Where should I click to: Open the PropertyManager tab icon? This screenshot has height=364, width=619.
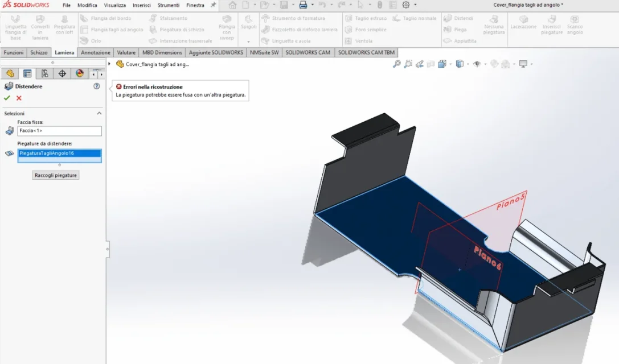(27, 73)
